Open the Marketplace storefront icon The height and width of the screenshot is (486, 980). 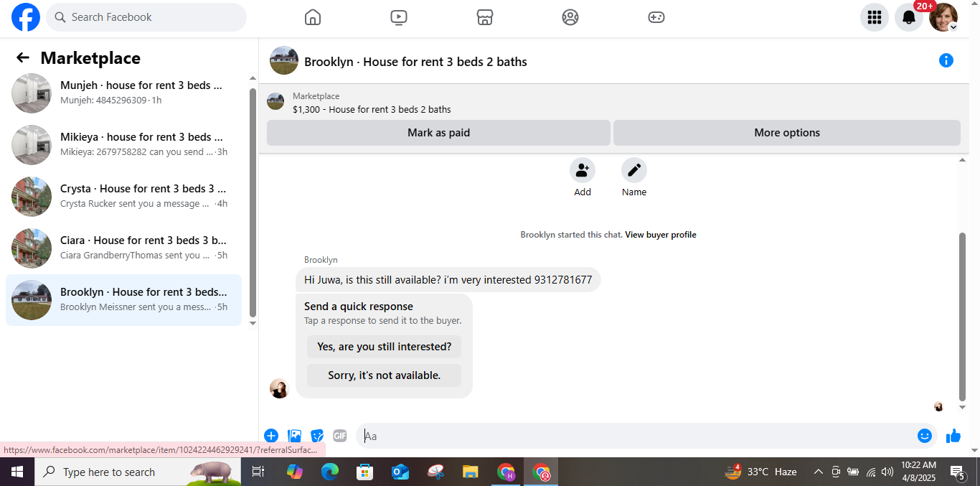tap(485, 17)
